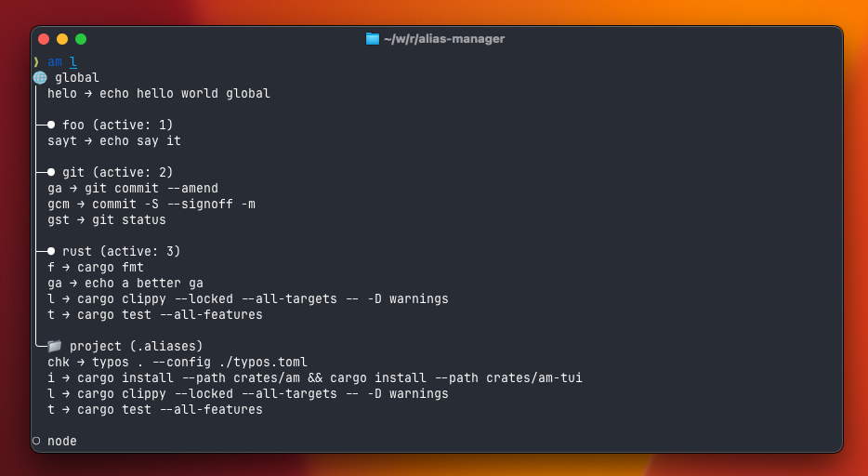Click the ~/w/r/alias-manager window title
Screen dimensions: 868x476
443,39
